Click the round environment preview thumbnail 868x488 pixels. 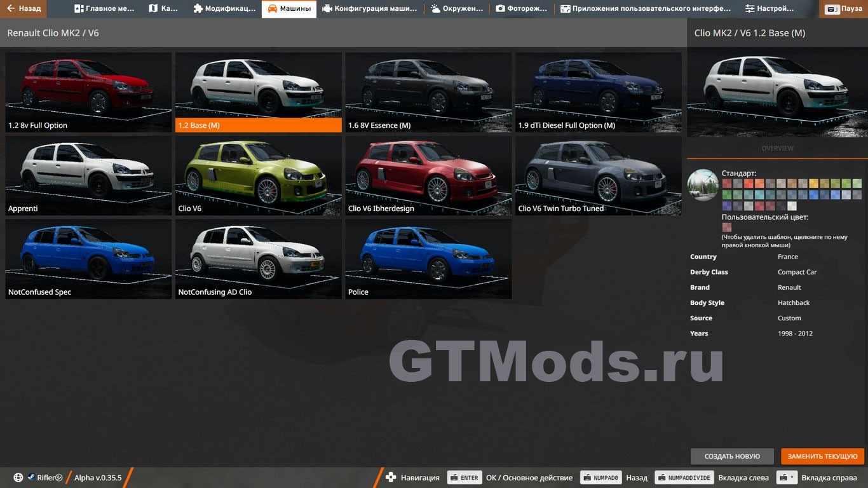click(x=703, y=185)
